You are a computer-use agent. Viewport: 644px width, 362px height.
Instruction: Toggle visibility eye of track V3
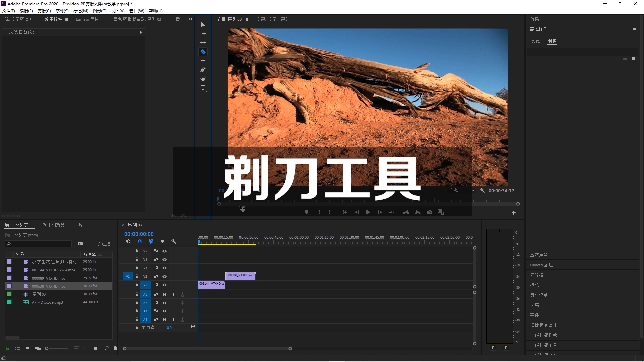(165, 268)
